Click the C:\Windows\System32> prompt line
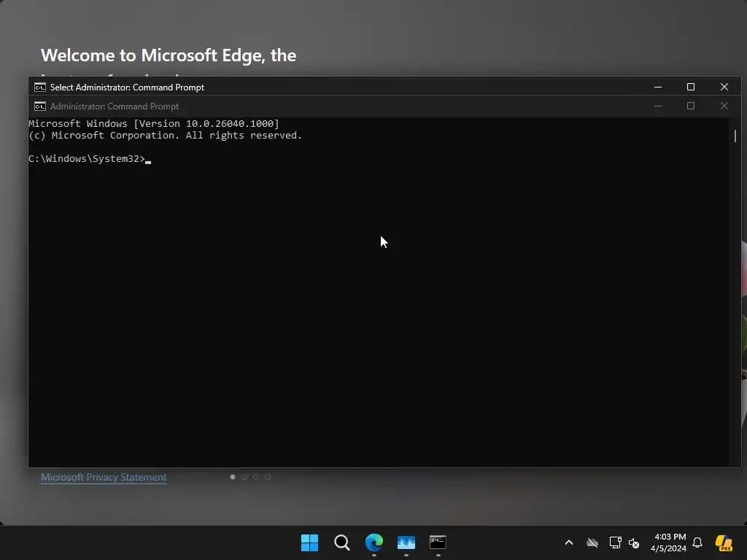The image size is (747, 560). [90, 158]
